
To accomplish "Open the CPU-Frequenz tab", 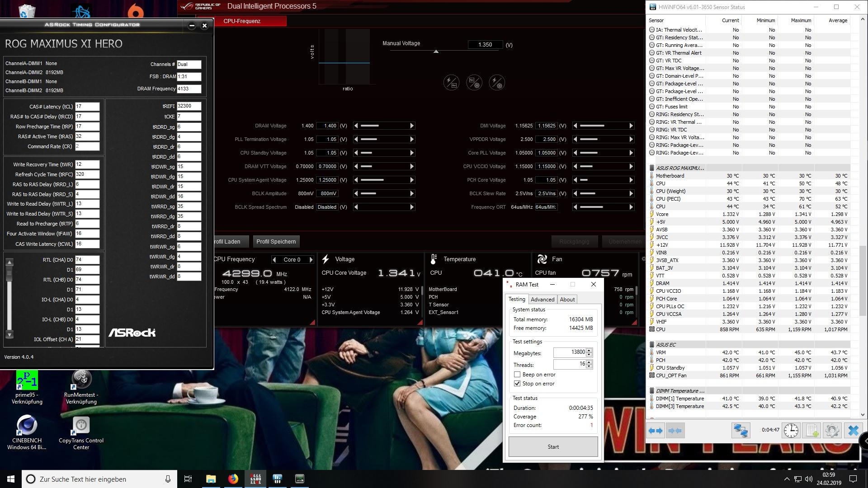I will [242, 21].
